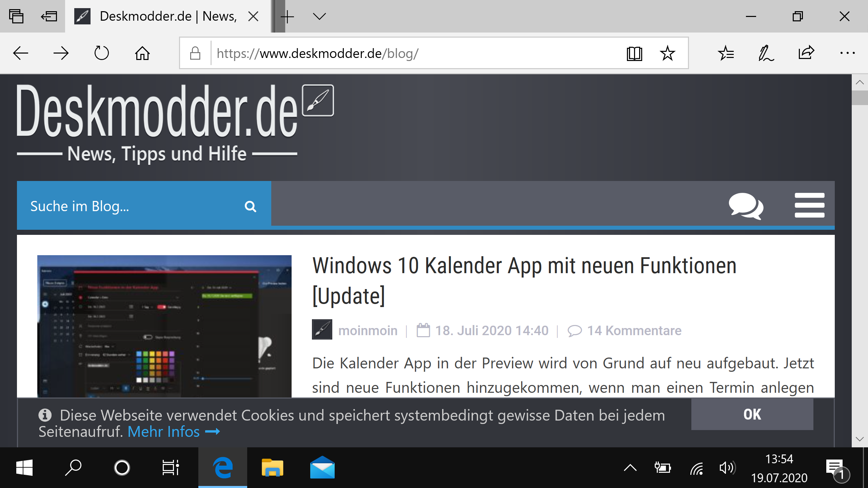Viewport: 868px width, 488px height.
Task: Open the Windows 10 Kalender App article
Action: point(524,281)
